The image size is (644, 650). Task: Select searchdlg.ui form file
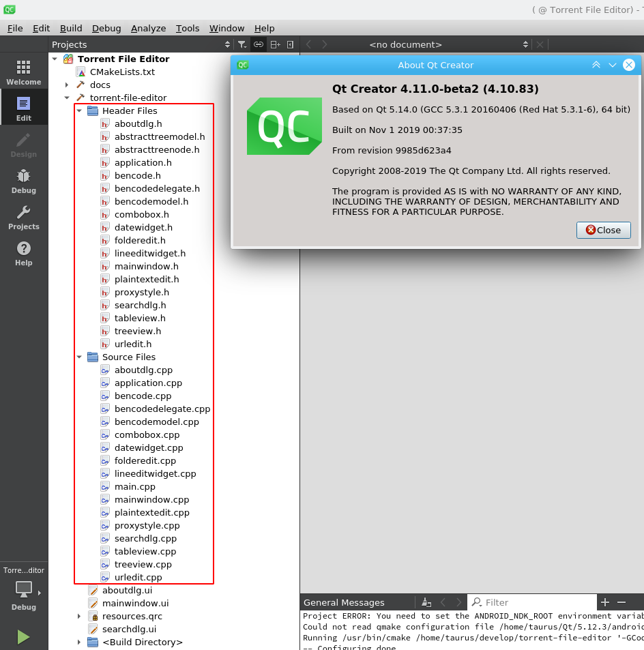point(129,630)
